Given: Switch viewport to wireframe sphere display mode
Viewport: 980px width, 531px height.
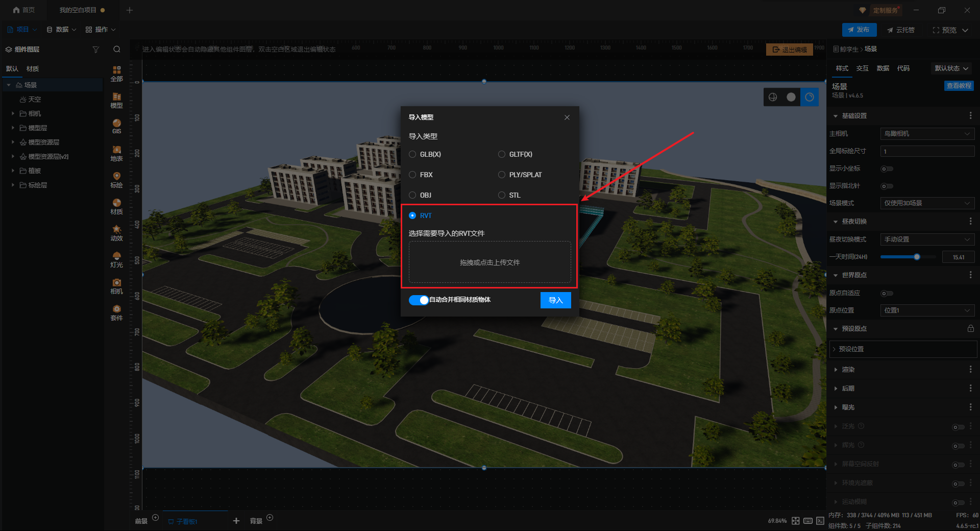Looking at the screenshot, I should [x=773, y=97].
